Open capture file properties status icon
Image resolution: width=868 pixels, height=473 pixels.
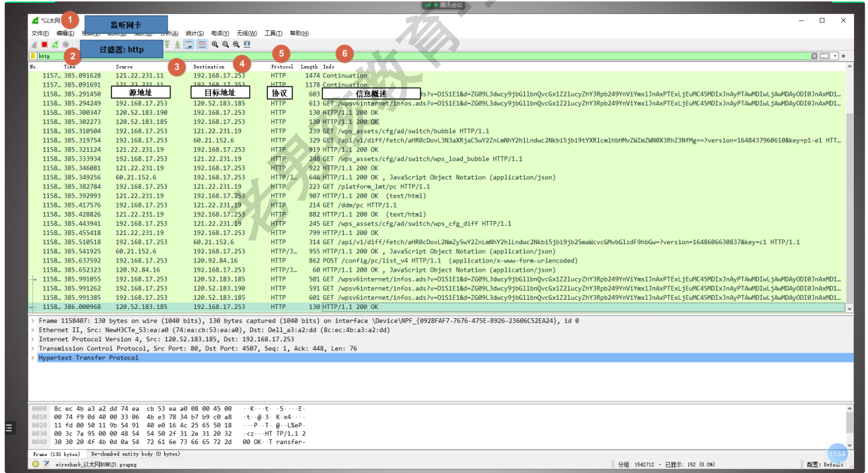(45, 465)
